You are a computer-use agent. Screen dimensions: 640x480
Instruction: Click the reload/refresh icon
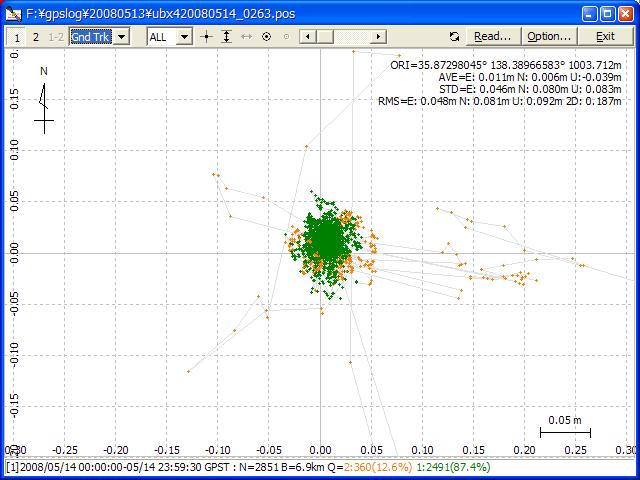455,36
